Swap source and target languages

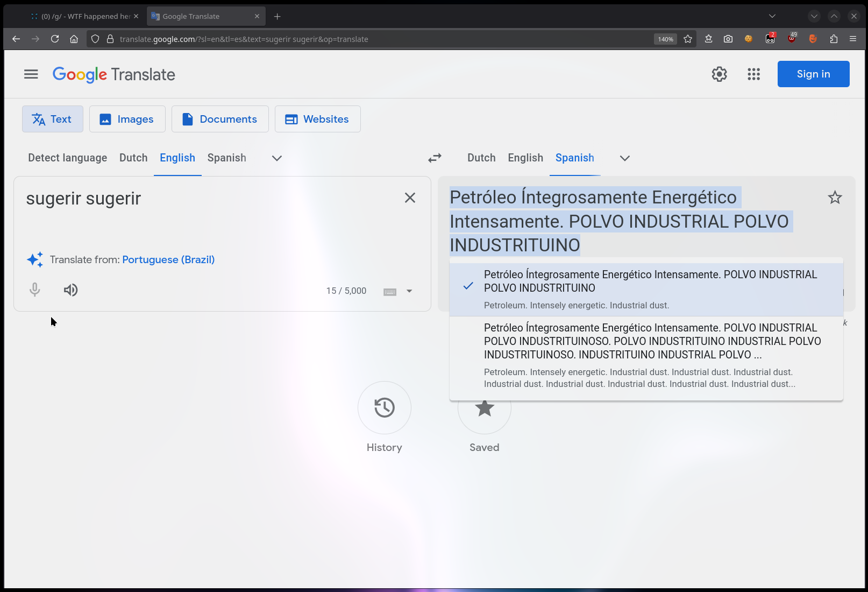435,158
